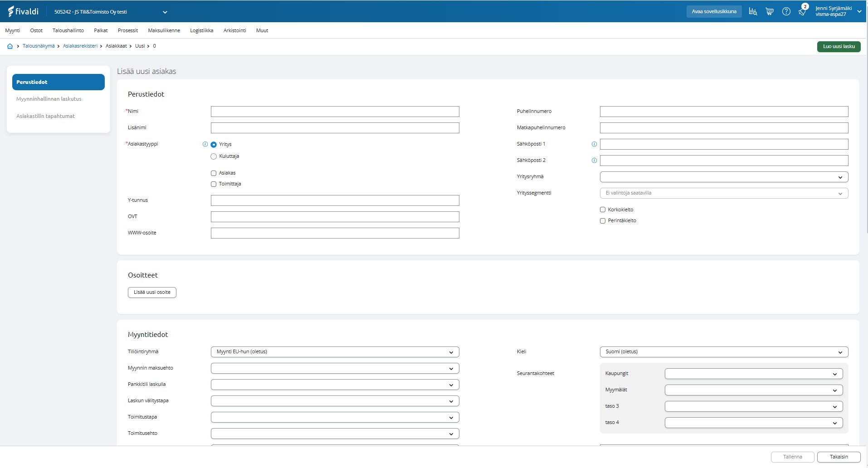Open the Kieli language dropdown
868x468 pixels.
[x=724, y=352]
